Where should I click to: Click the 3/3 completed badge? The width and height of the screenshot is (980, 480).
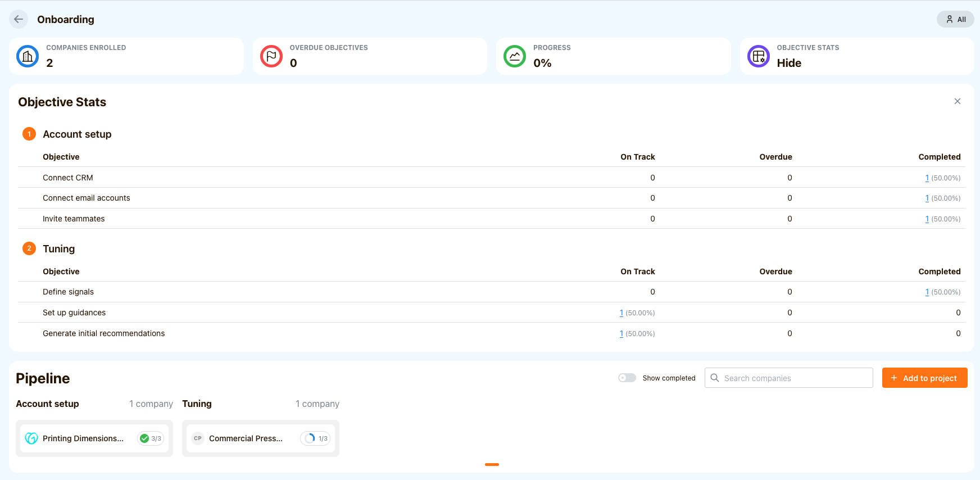(151, 438)
